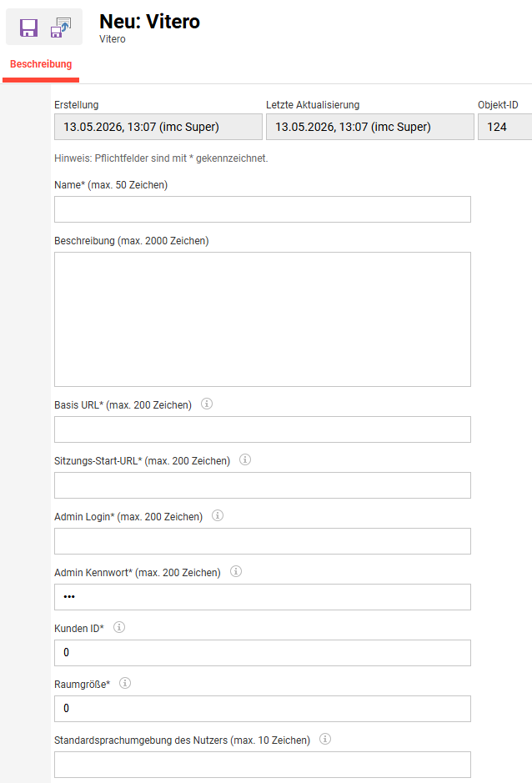Screen dimensions: 532x783
Task: Show info for Basis URL field
Action: click(x=207, y=404)
